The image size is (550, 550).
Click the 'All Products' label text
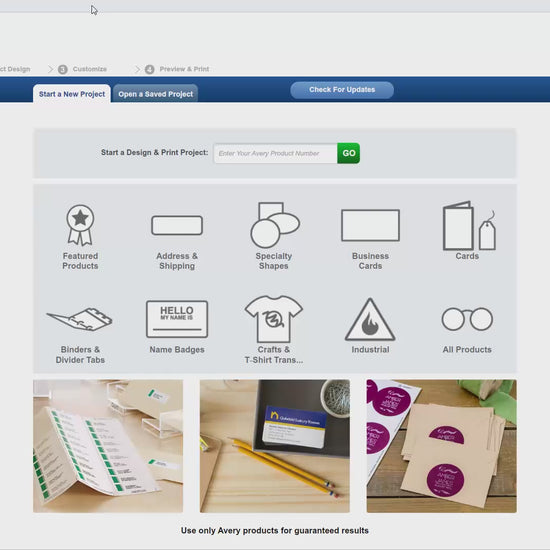click(467, 350)
